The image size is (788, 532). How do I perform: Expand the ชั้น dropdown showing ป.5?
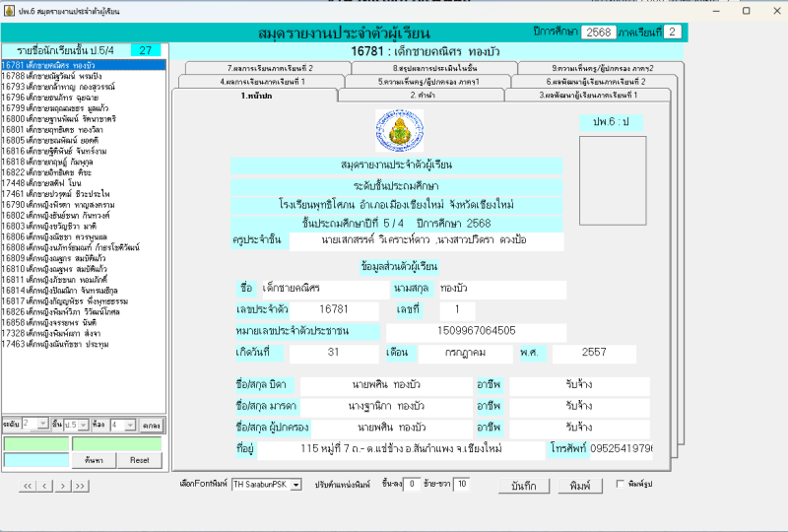click(x=84, y=425)
